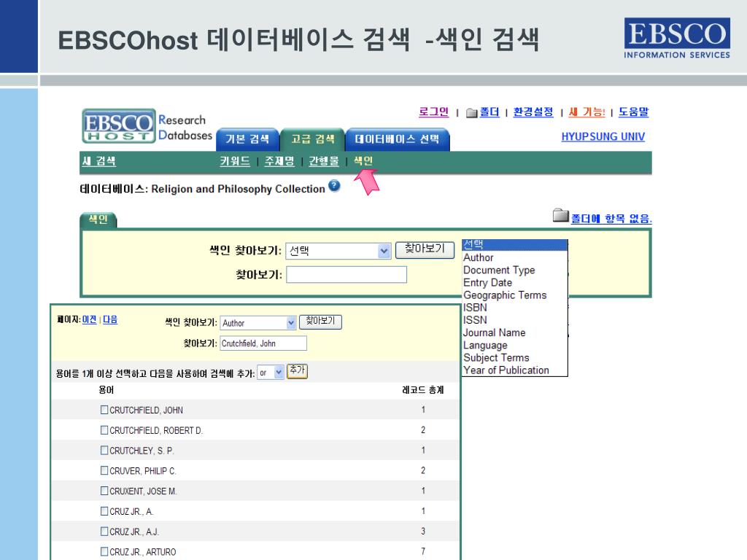Open the 환경설정 link
This screenshot has width=747, height=560.
pos(533,112)
